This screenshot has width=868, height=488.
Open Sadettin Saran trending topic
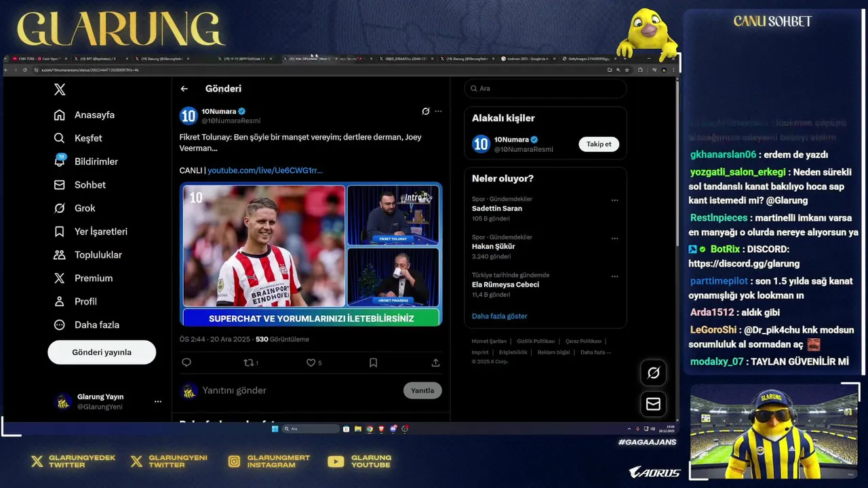[x=497, y=209]
